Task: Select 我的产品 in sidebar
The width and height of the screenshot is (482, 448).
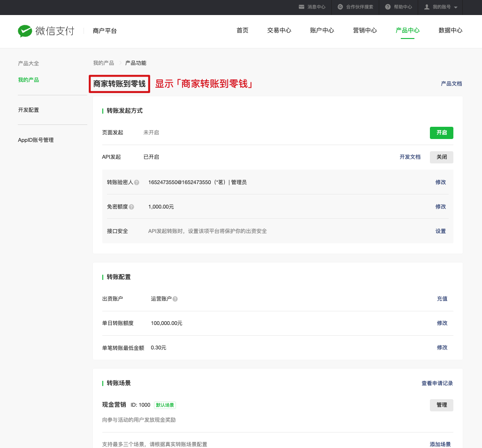Action: 28,80
